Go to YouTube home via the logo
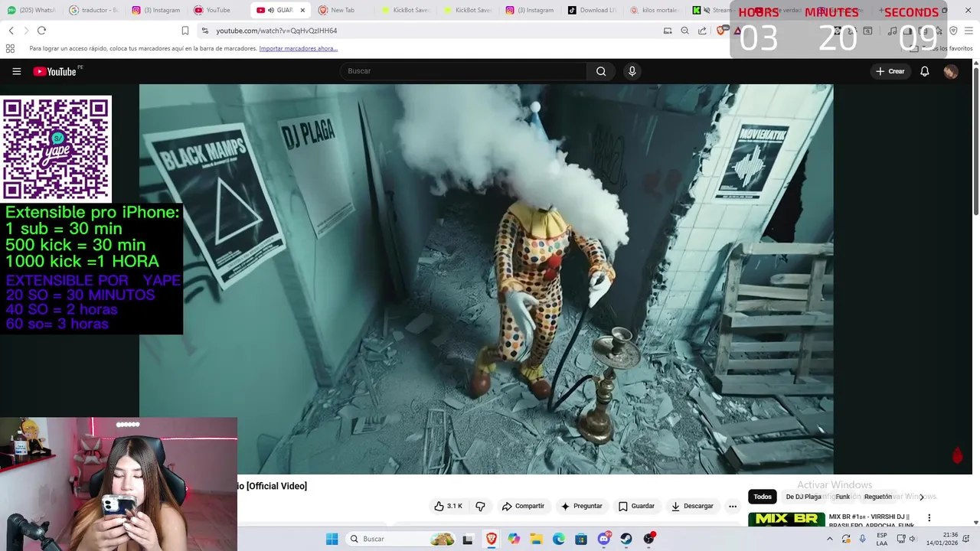The height and width of the screenshot is (551, 980). (x=55, y=71)
